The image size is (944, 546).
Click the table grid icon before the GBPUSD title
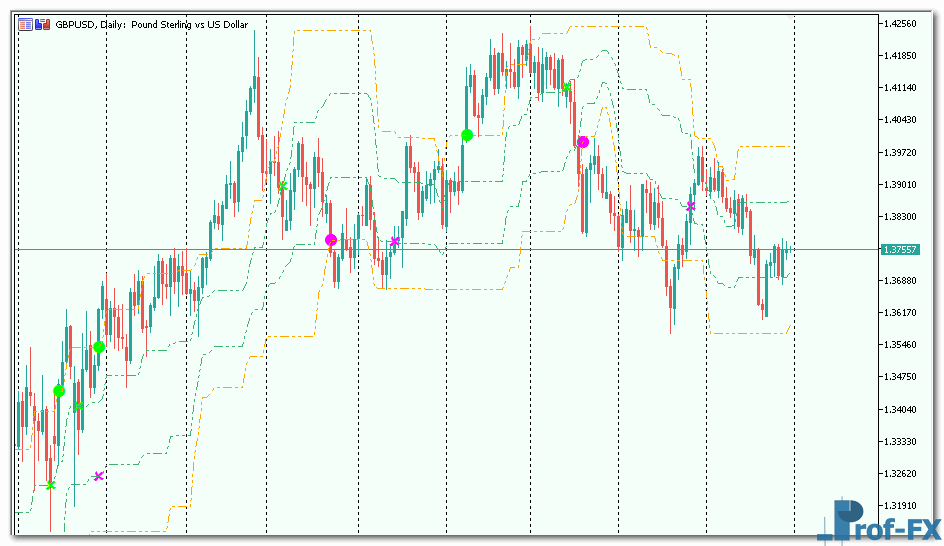click(x=25, y=25)
